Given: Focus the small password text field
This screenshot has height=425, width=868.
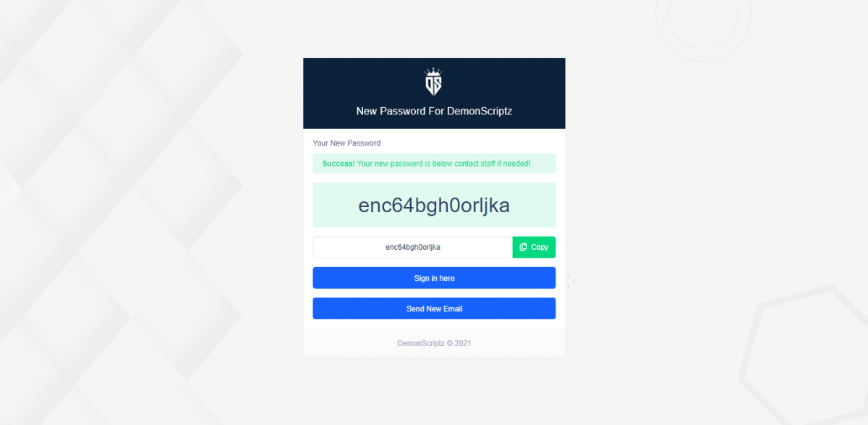Looking at the screenshot, I should pos(412,247).
